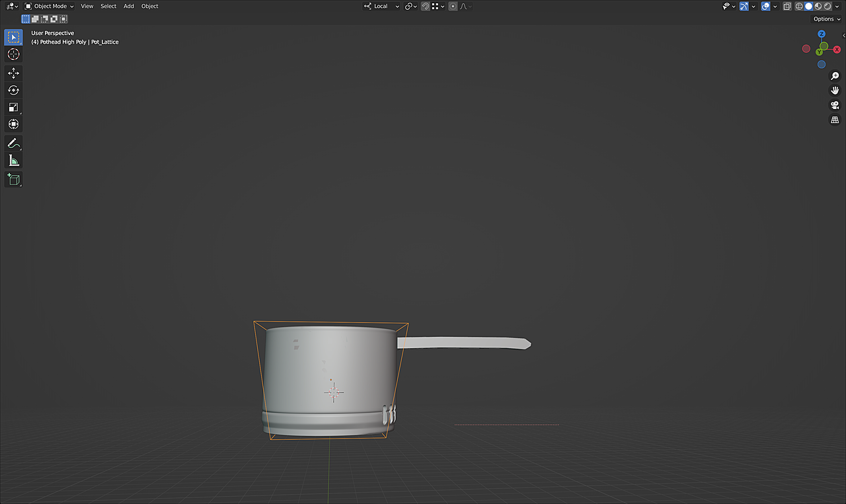
Task: Open the editor type dropdown
Action: pos(12,6)
